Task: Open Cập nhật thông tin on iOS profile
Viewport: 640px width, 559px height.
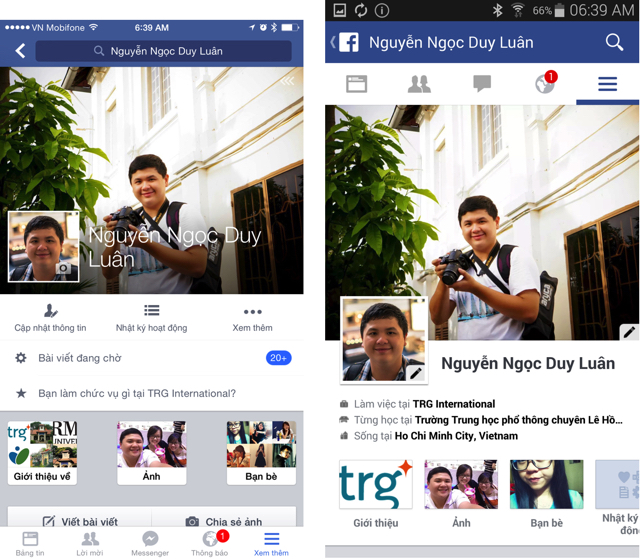Action: [x=50, y=318]
